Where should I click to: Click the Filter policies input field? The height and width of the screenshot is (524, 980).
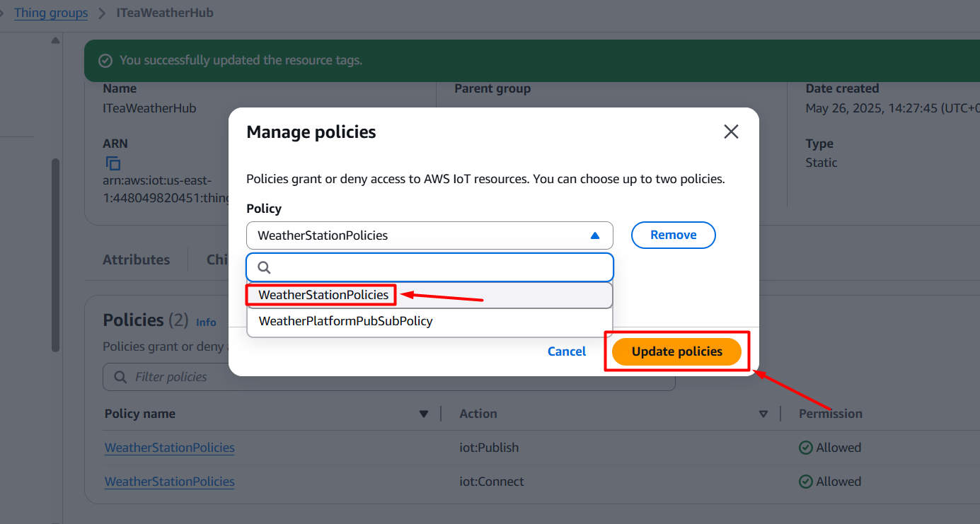pos(396,377)
